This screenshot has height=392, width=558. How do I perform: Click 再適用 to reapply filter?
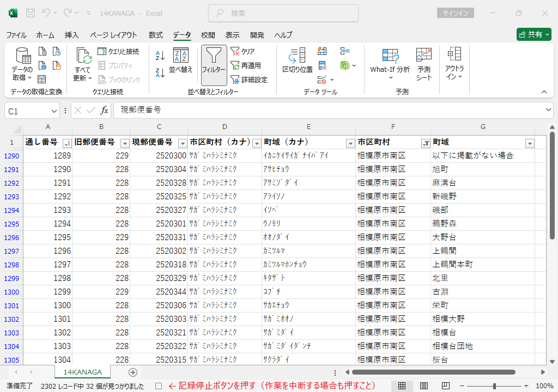point(246,65)
